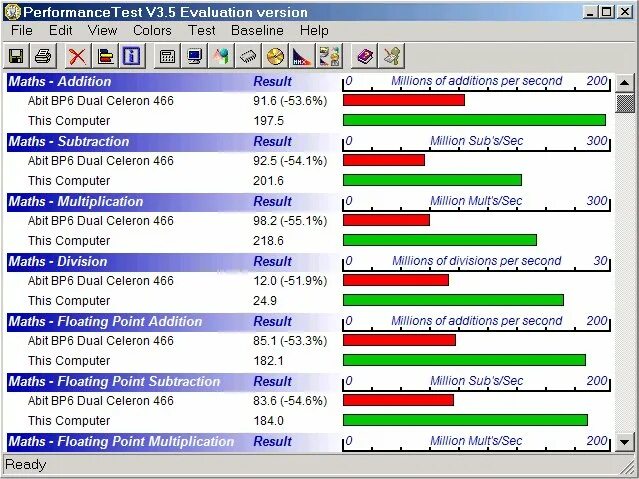Screen dimensions: 639x479
Task: Run the gold CD disk test icon
Action: 275,56
